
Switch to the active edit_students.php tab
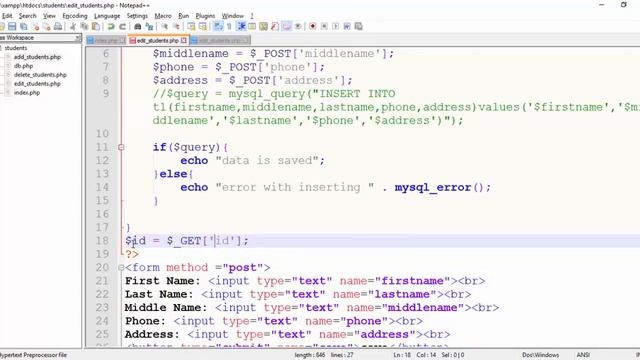(157, 40)
